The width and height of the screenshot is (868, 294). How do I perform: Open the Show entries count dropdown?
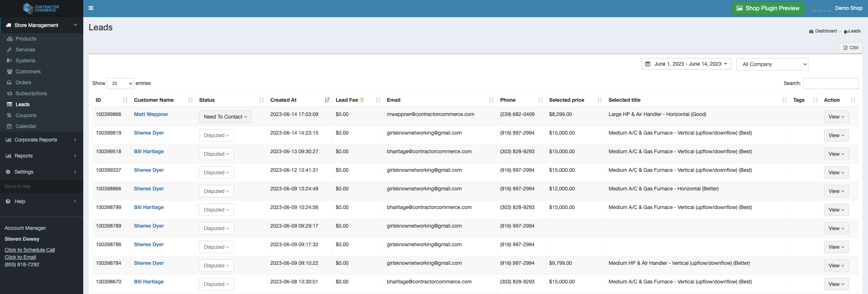click(120, 84)
